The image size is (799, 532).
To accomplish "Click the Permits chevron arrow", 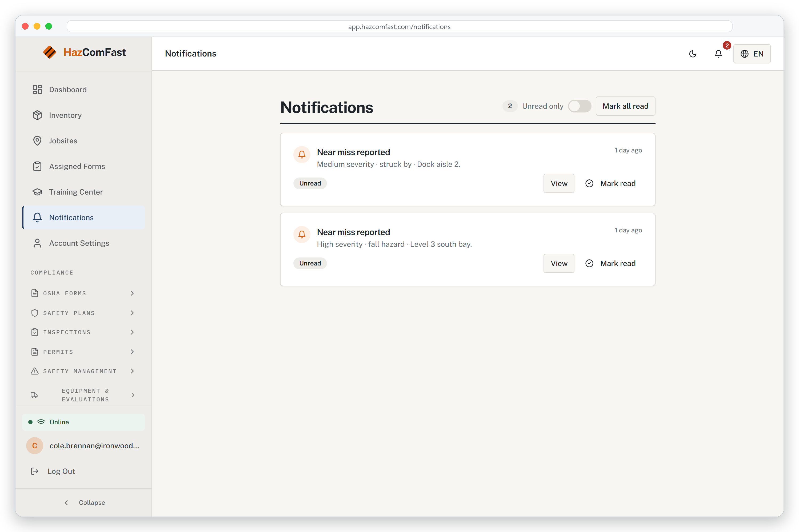I will (x=132, y=352).
